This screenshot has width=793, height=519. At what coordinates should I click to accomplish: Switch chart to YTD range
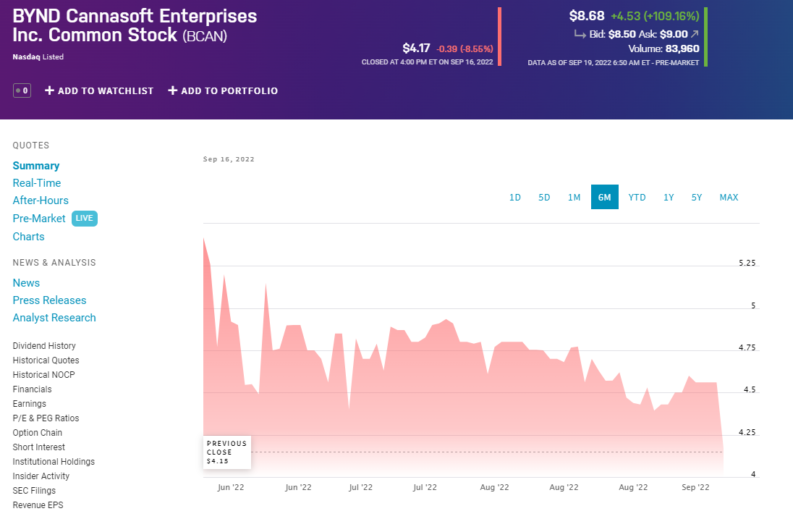[637, 197]
